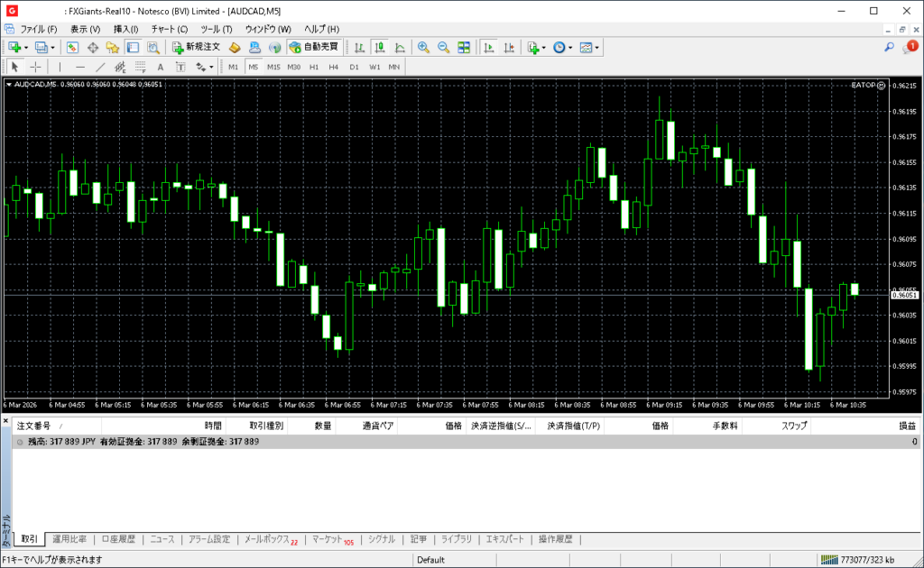The image size is (924, 568).
Task: Click the 新規注文 new order button
Action: [196, 47]
